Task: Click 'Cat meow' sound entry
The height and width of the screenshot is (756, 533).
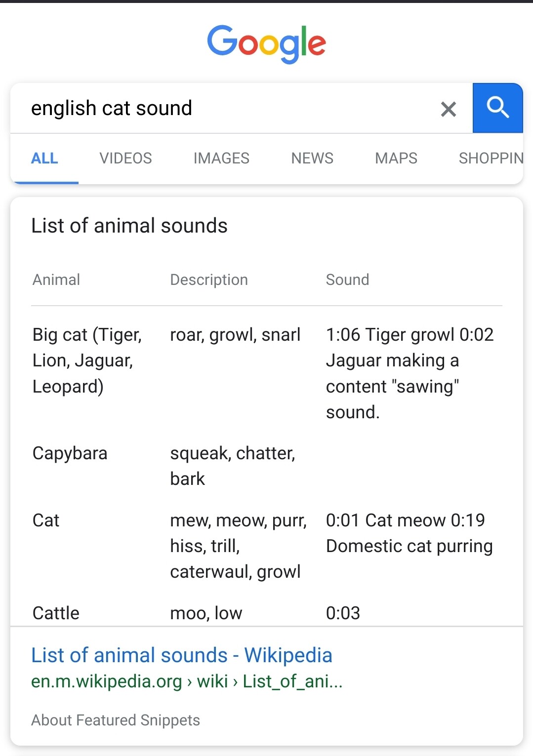Action: click(x=405, y=520)
